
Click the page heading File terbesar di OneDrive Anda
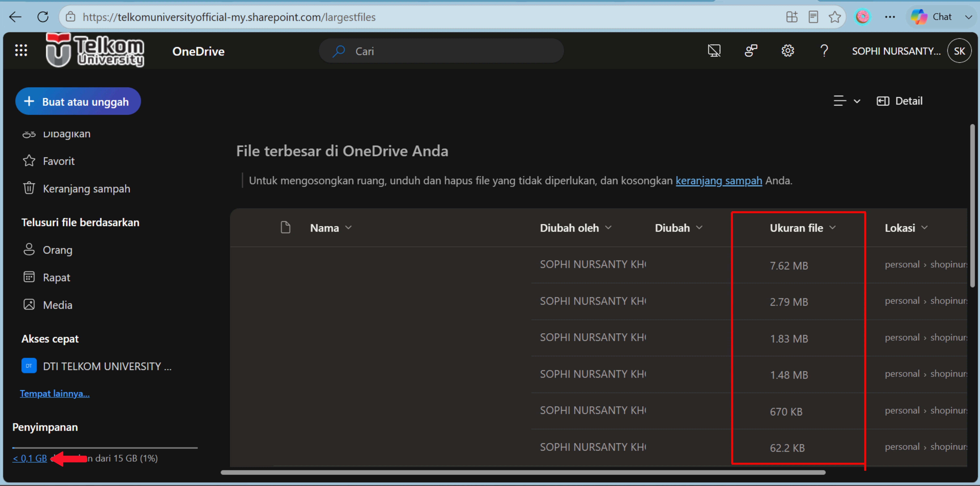click(342, 151)
